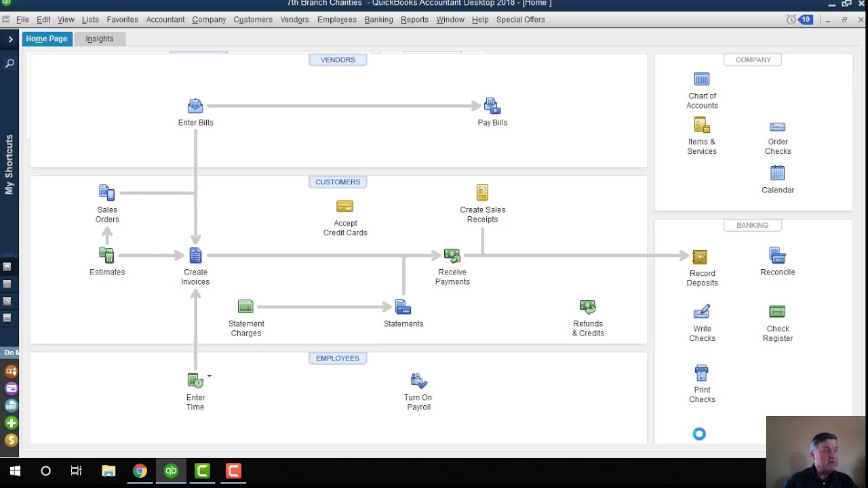
Task: Click the green plus sidebar shortcut
Action: [x=11, y=424]
